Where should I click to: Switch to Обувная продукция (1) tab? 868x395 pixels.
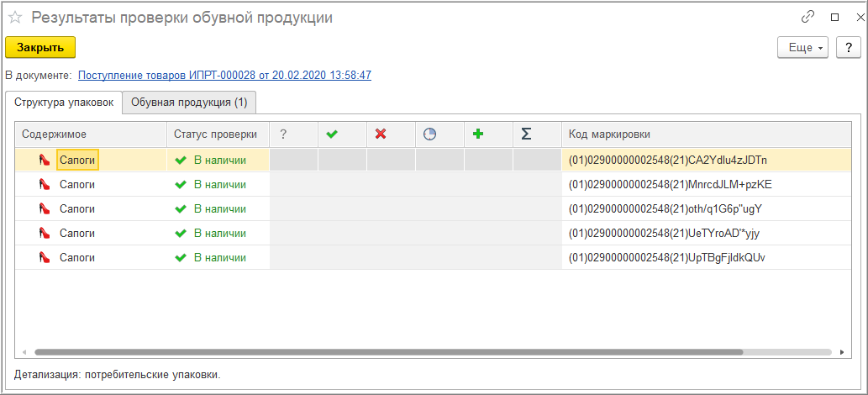click(x=189, y=103)
